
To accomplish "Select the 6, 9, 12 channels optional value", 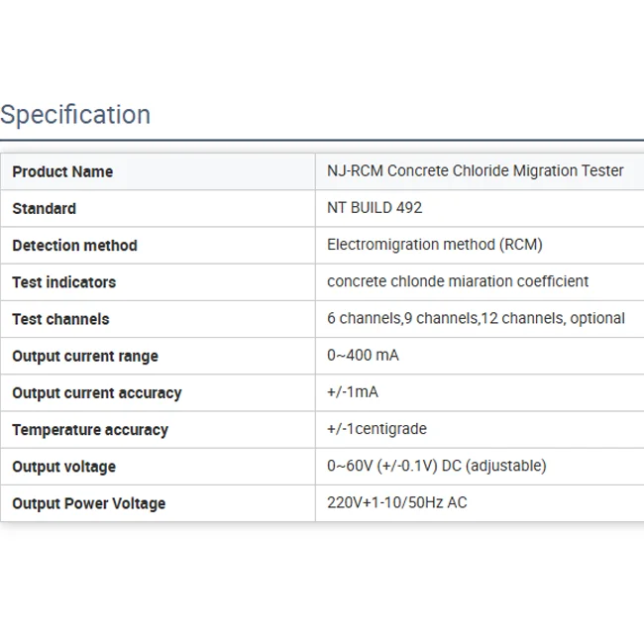I will point(475,319).
